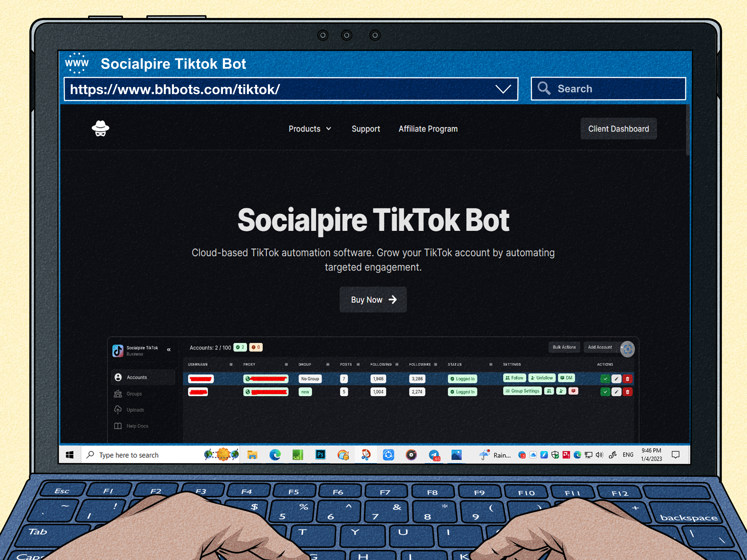Open the FOLLOWING column menu
Screen dimensions: 747x560
point(397,364)
